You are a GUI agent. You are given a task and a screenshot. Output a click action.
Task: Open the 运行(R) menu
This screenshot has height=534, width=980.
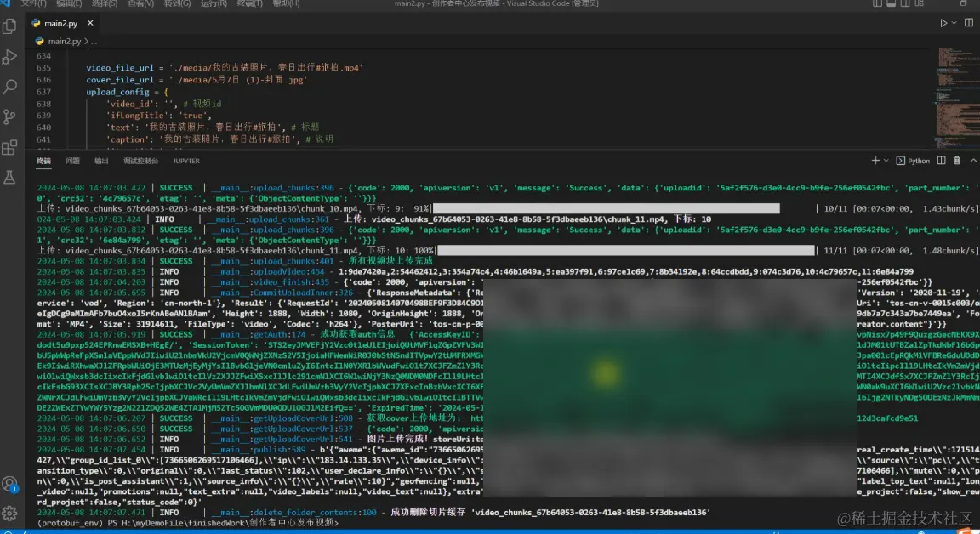pos(214,3)
